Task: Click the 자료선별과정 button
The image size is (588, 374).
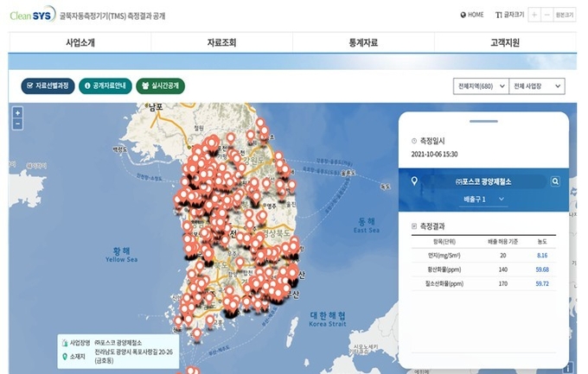Action: coord(48,86)
